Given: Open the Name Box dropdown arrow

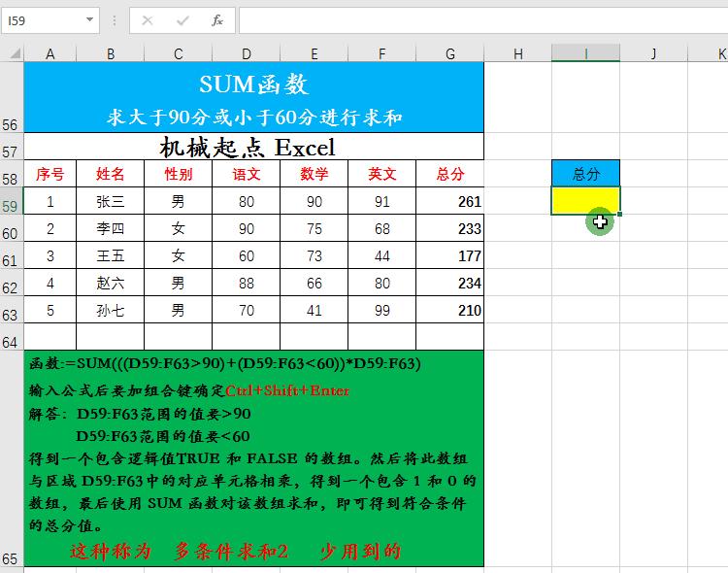Looking at the screenshot, I should (89, 20).
